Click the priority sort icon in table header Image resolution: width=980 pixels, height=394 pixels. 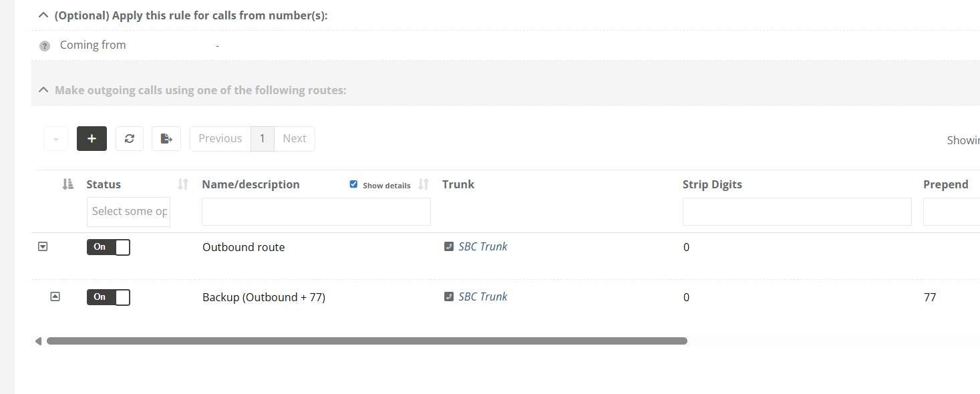[x=67, y=184]
